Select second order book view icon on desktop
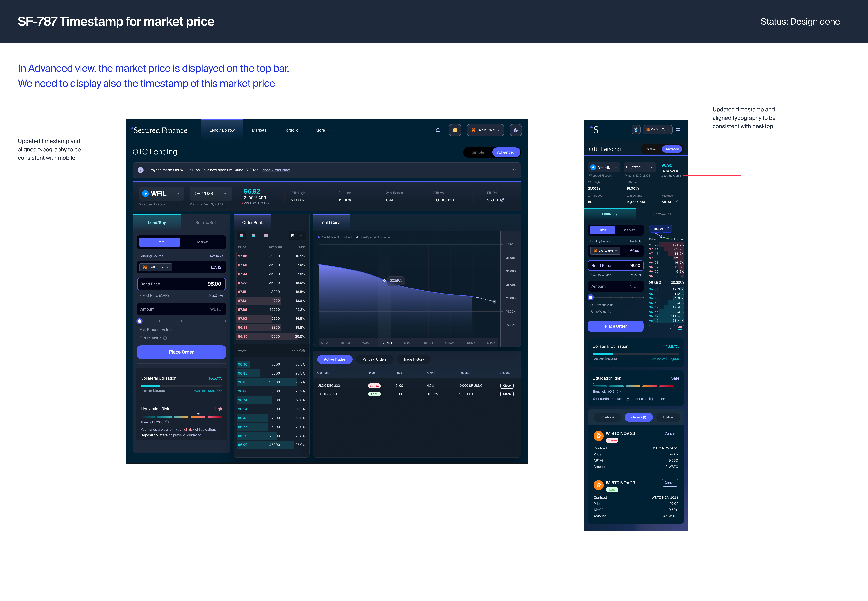 [254, 235]
